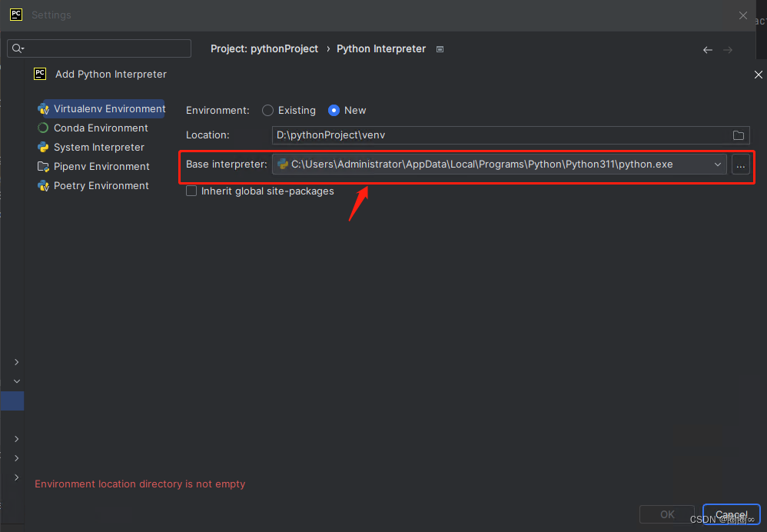Click the 'Environment location directory is not empty' message
767x532 pixels.
click(140, 484)
